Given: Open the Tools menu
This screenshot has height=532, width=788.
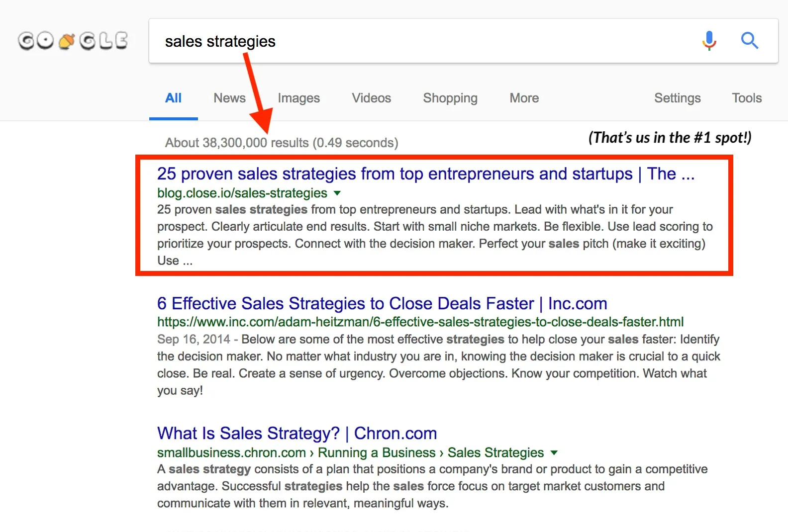Looking at the screenshot, I should [x=747, y=98].
